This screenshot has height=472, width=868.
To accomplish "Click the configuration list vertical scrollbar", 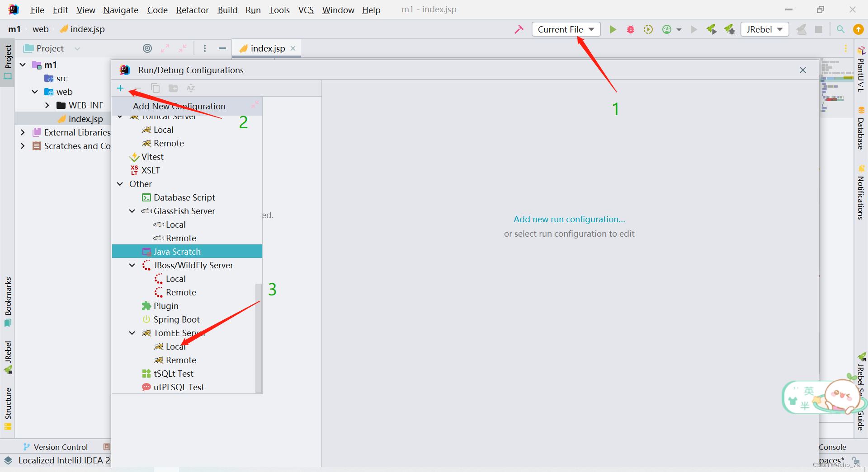I will coord(259,338).
